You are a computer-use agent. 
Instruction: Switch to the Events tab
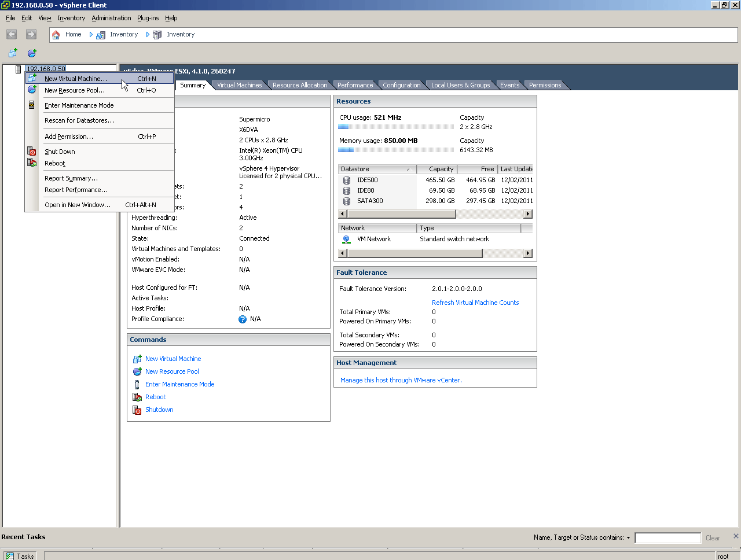(509, 86)
